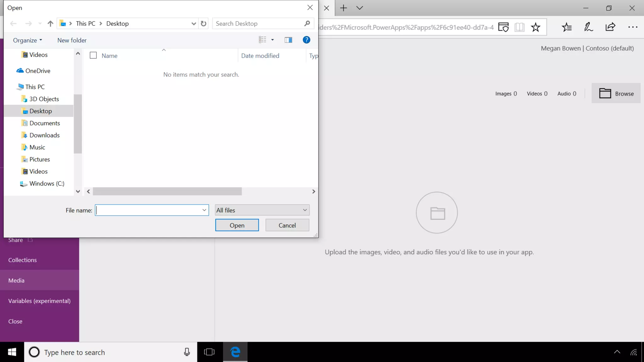Click the Cancel button
Image resolution: width=644 pixels, height=362 pixels.
click(287, 225)
